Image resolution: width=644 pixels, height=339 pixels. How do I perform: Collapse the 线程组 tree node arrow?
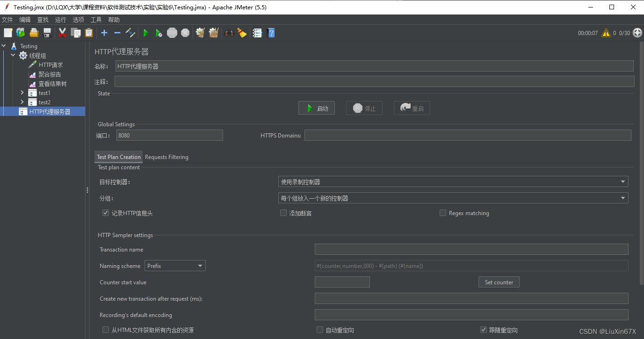coord(13,55)
